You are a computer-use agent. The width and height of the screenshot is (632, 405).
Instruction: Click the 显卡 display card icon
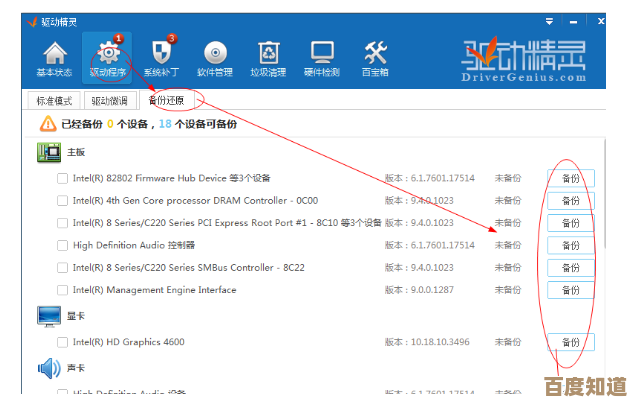pyautogui.click(x=49, y=316)
